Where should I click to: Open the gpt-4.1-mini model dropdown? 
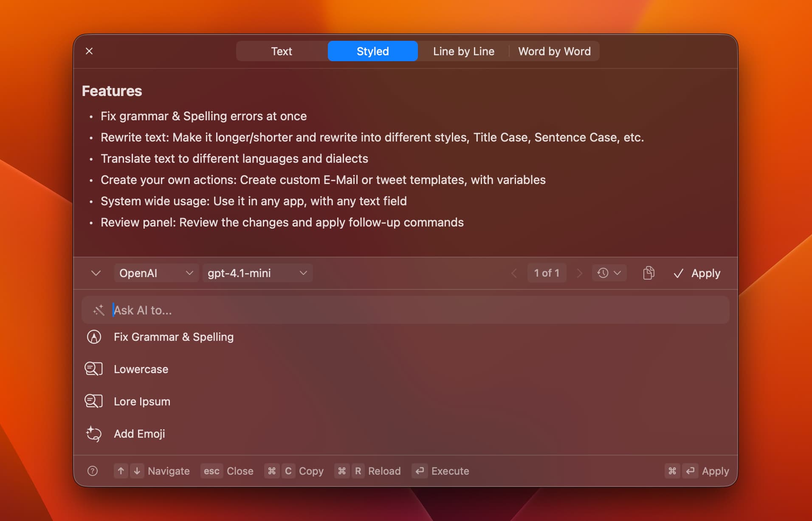point(257,273)
